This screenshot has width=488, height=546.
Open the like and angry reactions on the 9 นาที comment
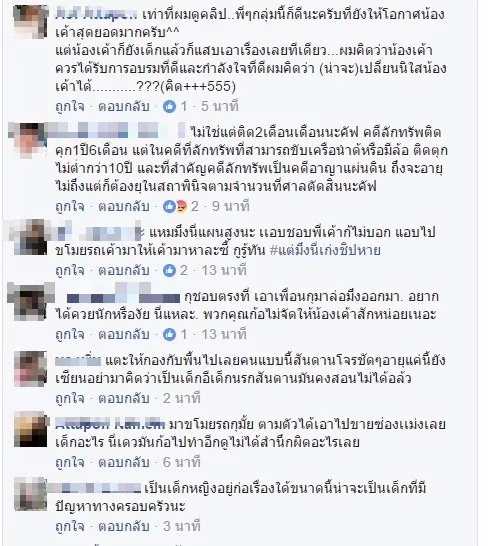(x=175, y=206)
